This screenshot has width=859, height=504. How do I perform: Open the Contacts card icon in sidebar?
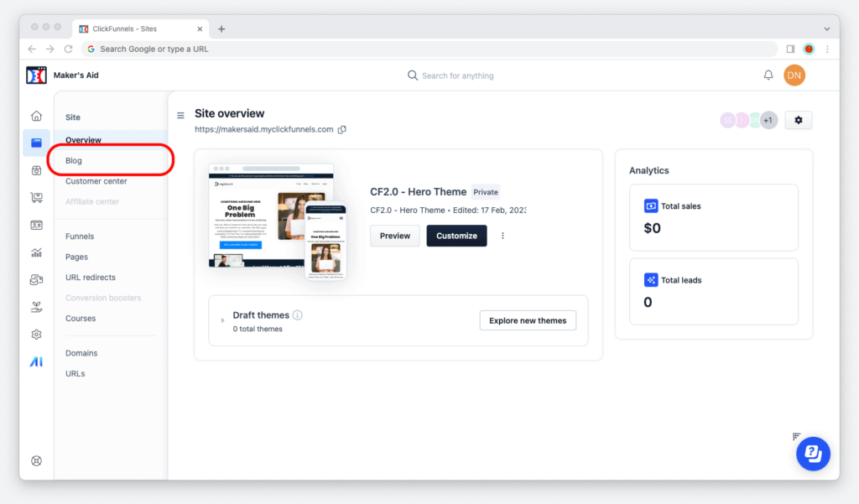(x=36, y=225)
